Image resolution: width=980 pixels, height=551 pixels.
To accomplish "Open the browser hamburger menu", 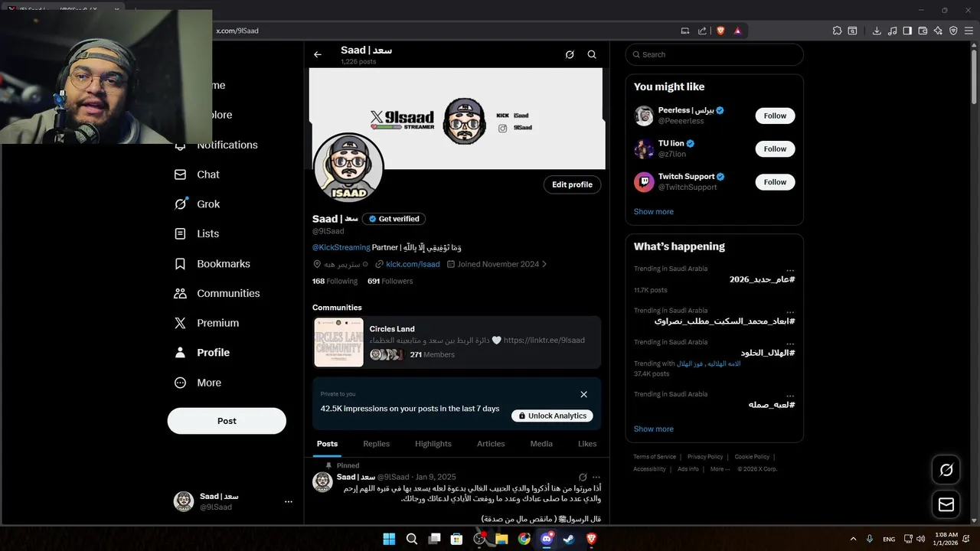I will [969, 31].
